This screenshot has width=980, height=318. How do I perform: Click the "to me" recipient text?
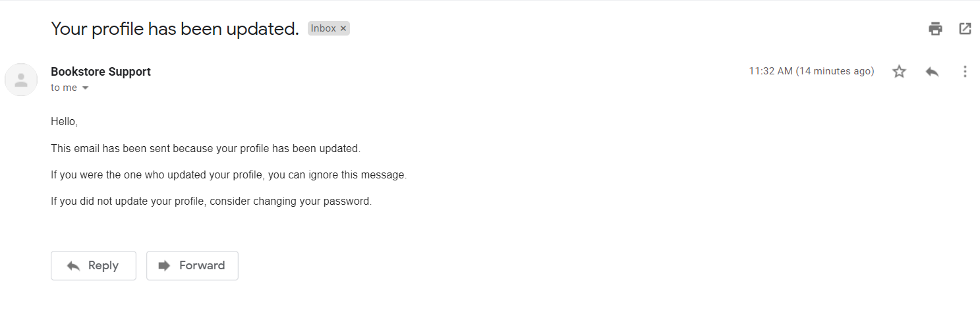(x=64, y=88)
